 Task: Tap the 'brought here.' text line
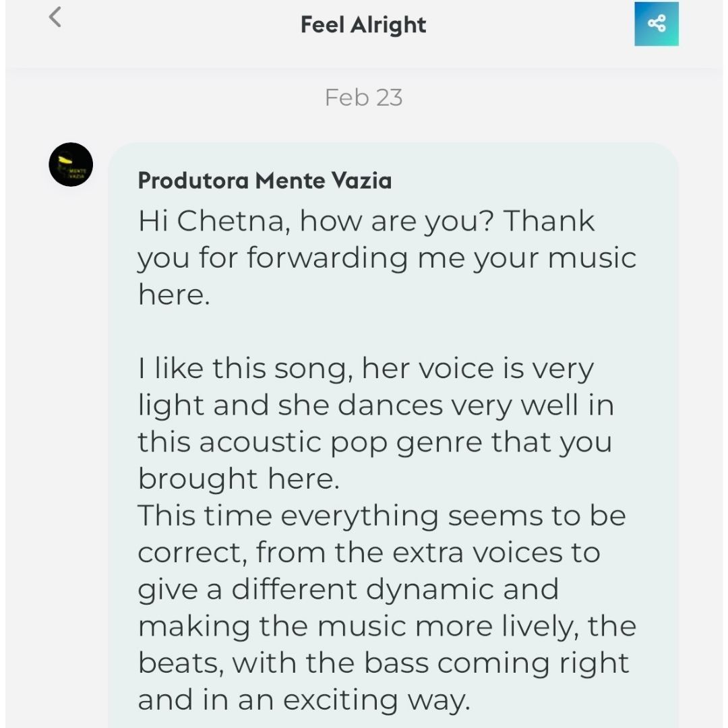click(239, 479)
